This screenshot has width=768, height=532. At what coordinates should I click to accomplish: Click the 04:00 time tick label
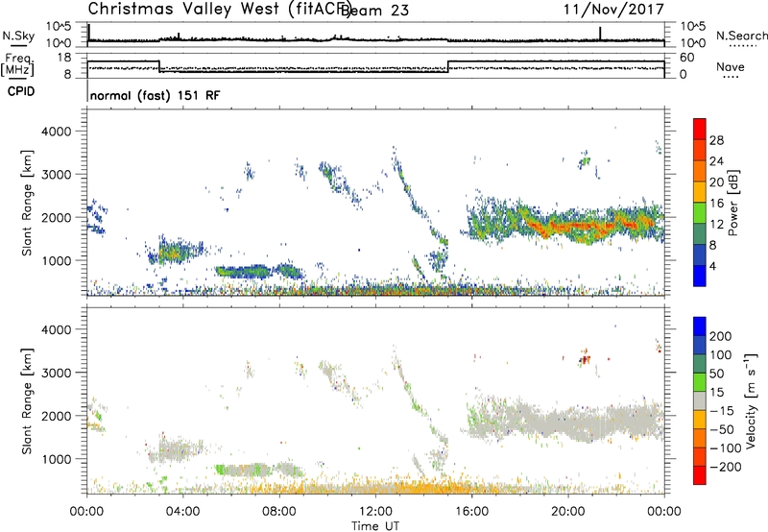pyautogui.click(x=183, y=512)
